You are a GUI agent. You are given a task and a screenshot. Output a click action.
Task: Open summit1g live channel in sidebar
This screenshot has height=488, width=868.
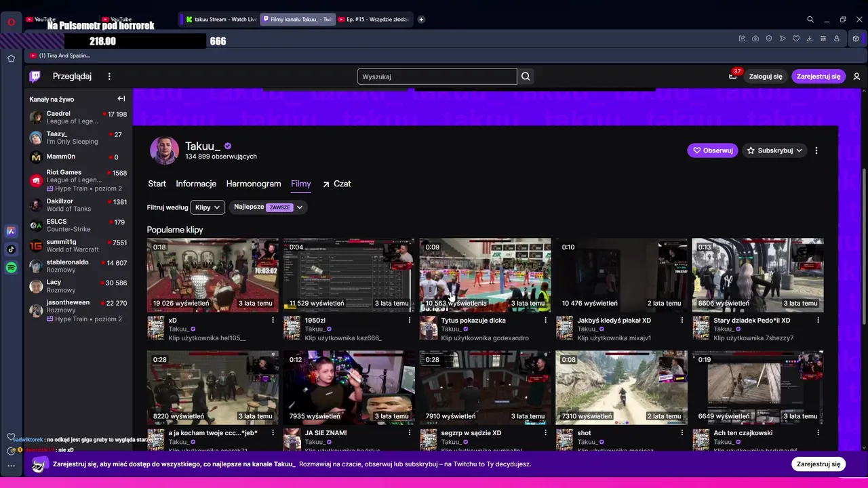click(x=78, y=245)
